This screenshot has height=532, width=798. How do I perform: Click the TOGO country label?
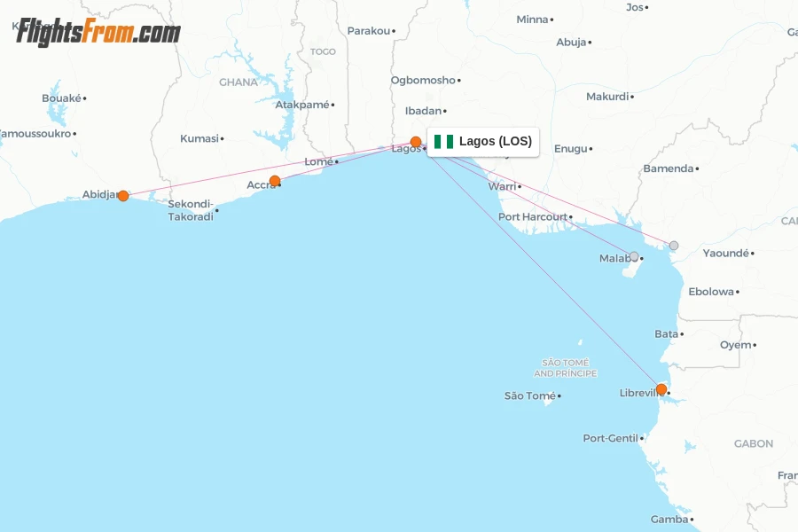(323, 51)
